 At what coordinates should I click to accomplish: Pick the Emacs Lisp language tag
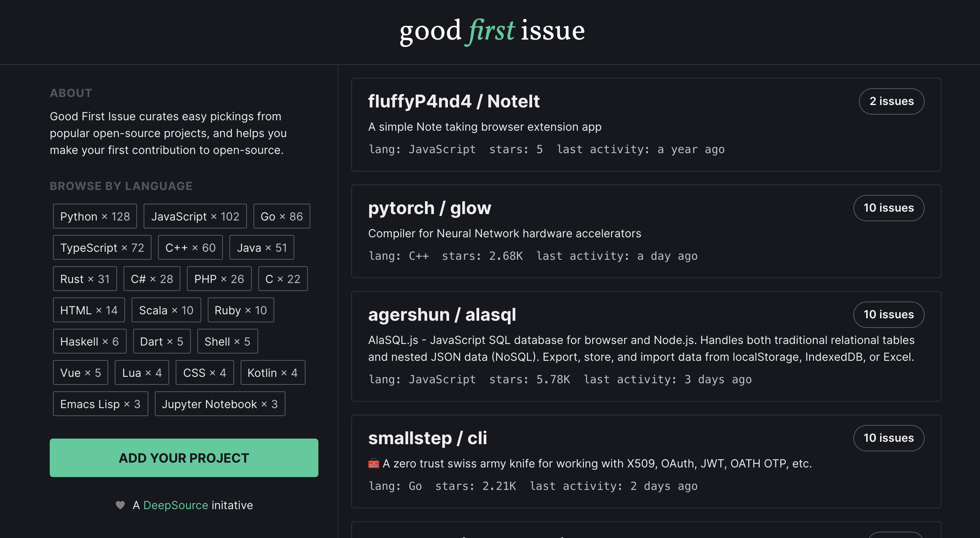pos(100,404)
